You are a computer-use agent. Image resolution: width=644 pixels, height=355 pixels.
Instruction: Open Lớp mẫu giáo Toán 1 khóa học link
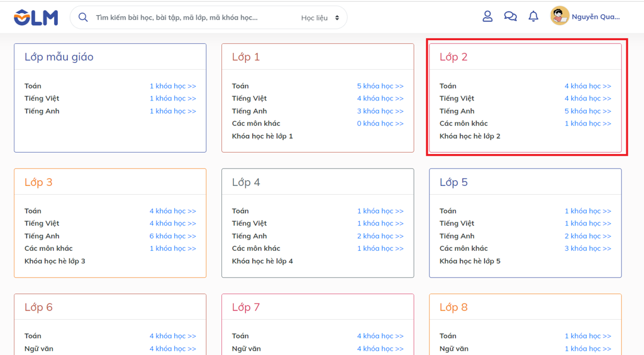[172, 86]
